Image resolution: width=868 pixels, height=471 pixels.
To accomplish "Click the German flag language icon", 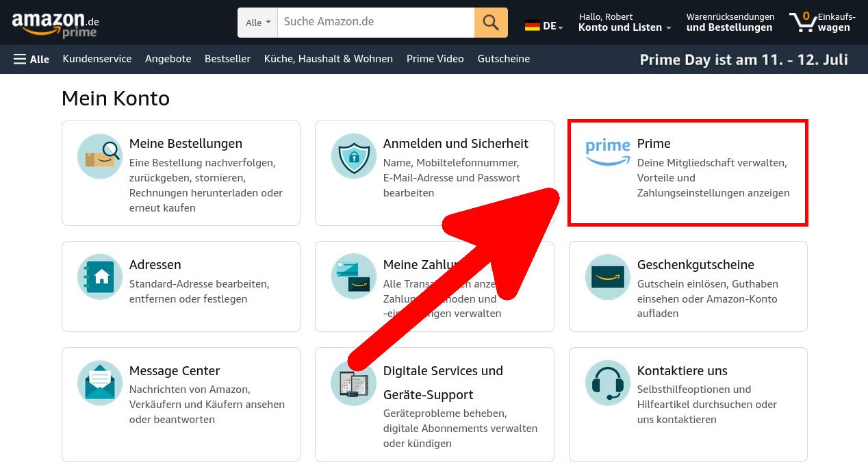I will tap(533, 26).
